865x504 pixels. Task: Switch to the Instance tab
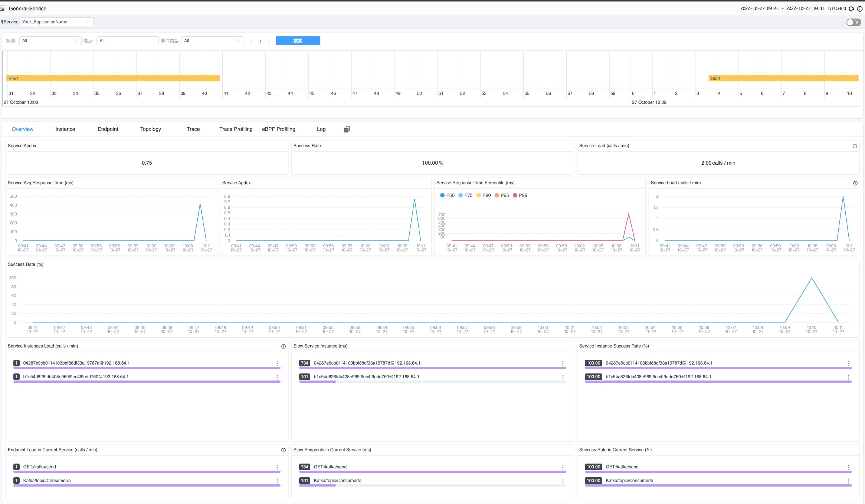(x=65, y=129)
